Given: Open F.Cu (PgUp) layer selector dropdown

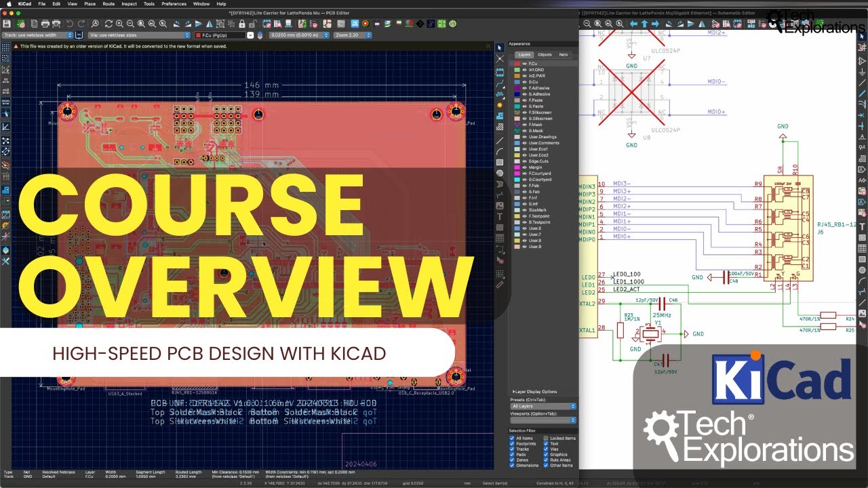Looking at the screenshot, I should click(250, 35).
